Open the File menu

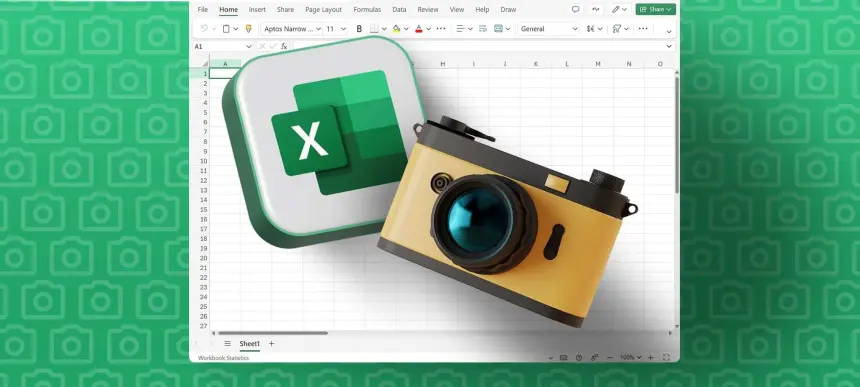202,9
